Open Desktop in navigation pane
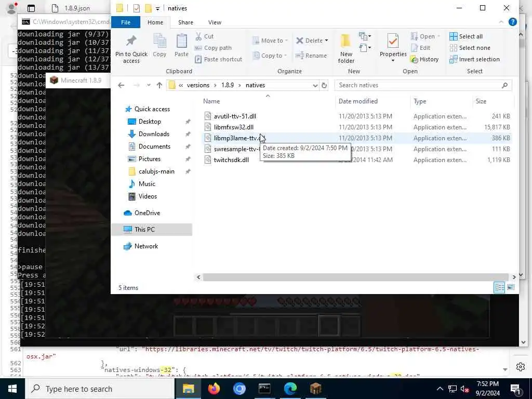The width and height of the screenshot is (532, 399). pyautogui.click(x=150, y=122)
